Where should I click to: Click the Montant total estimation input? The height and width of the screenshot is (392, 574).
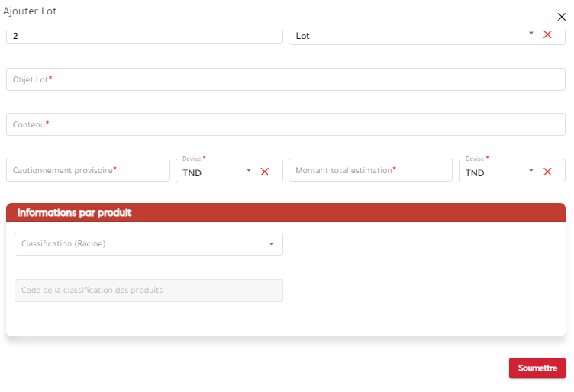(x=370, y=170)
